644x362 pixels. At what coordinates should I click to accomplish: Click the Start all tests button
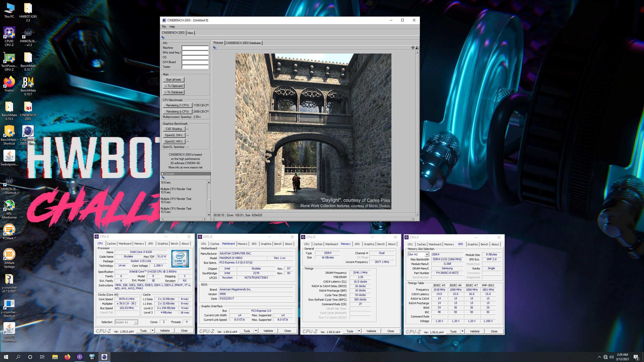click(x=173, y=80)
